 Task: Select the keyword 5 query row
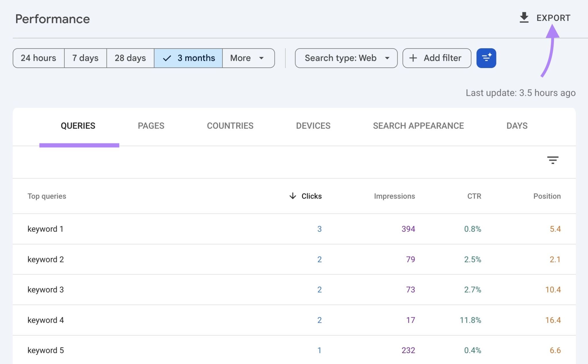[x=294, y=350]
